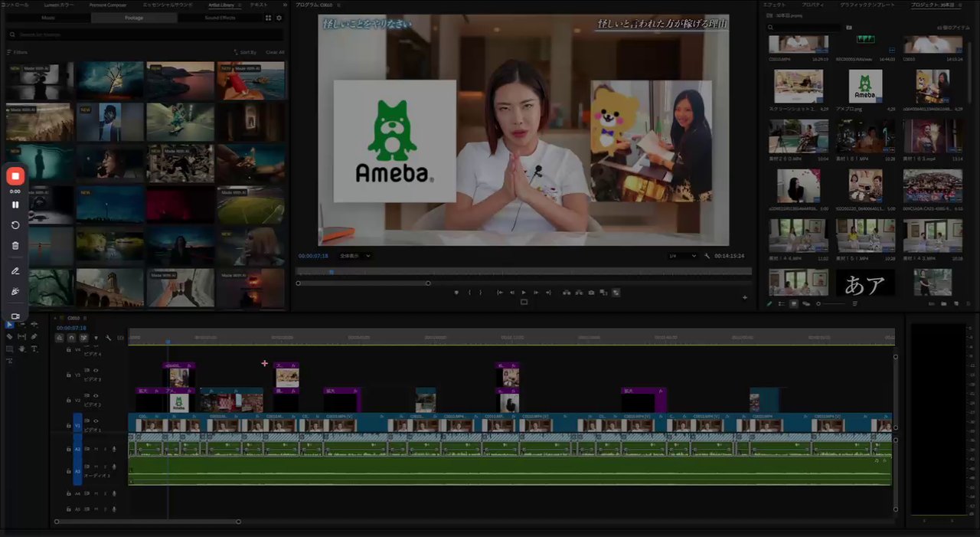The width and height of the screenshot is (980, 537).
Task: Toggle eye visibility of video track V3
Action: pyautogui.click(x=96, y=370)
